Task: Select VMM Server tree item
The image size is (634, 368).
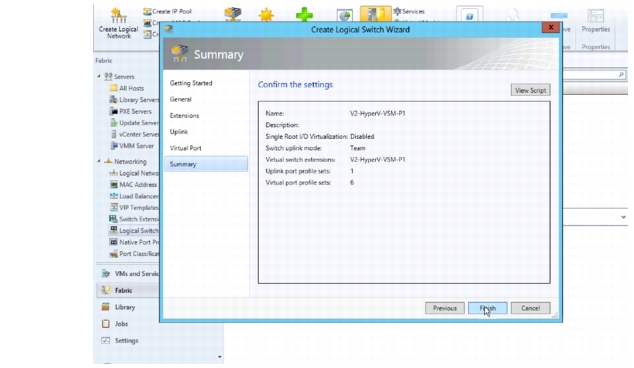Action: coord(132,146)
